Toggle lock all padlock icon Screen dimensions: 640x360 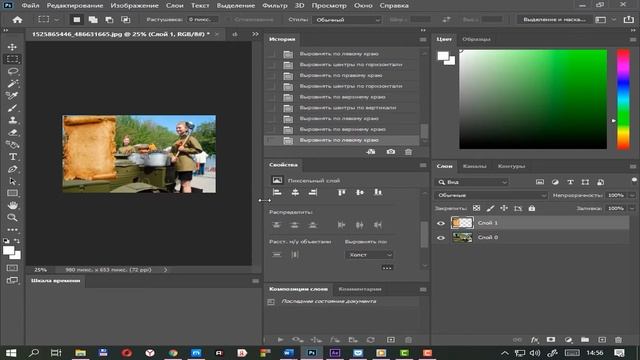pyautogui.click(x=531, y=208)
